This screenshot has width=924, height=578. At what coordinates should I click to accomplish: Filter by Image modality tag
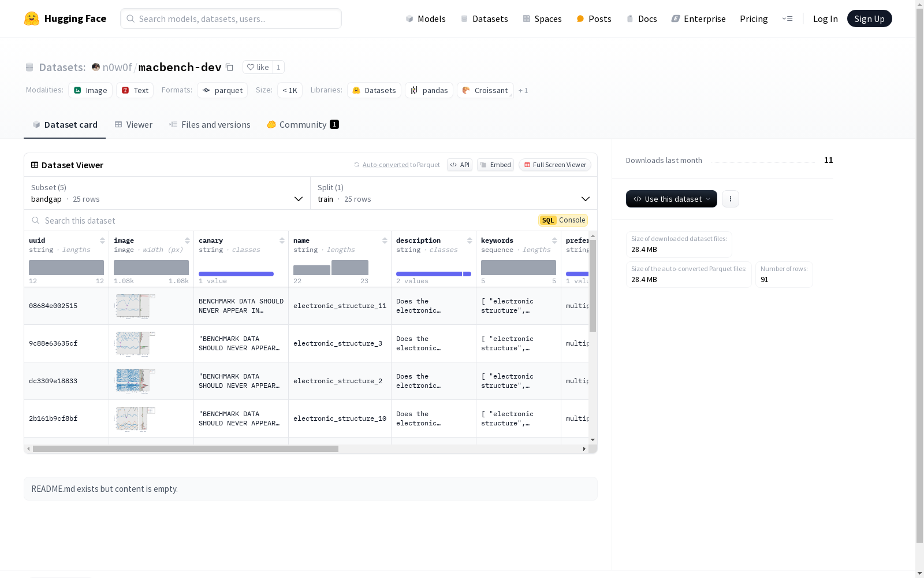(x=90, y=90)
